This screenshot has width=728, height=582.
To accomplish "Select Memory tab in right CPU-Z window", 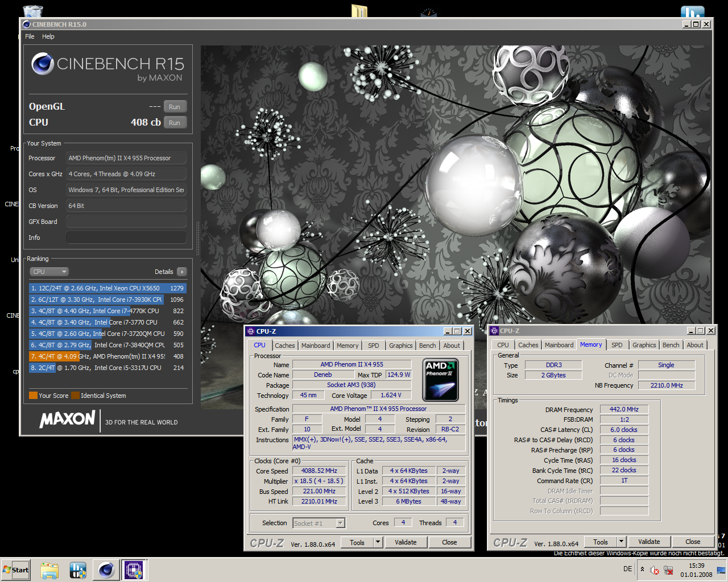I will [x=591, y=344].
